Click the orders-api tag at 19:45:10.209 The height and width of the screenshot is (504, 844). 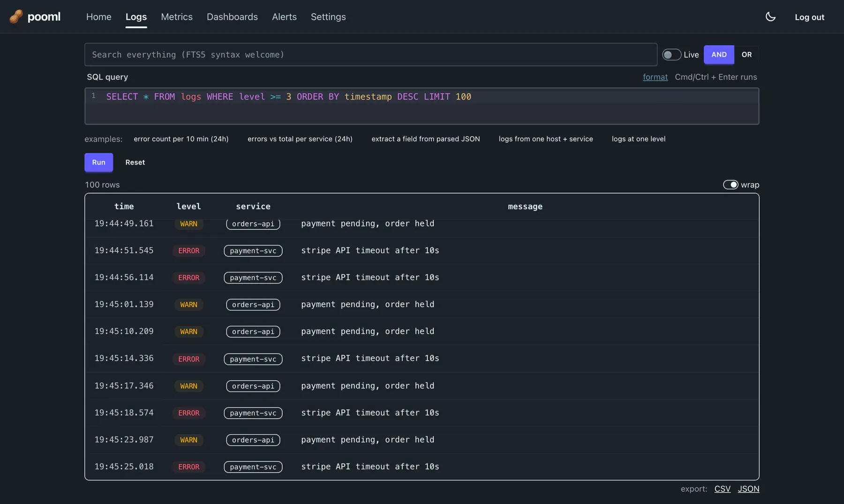coord(253,332)
